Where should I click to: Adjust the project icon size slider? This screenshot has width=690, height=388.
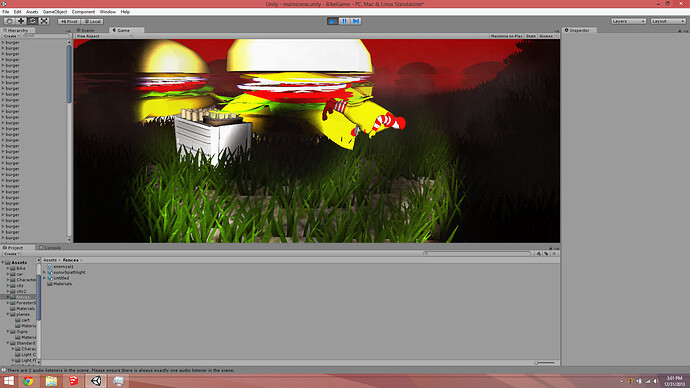point(544,363)
